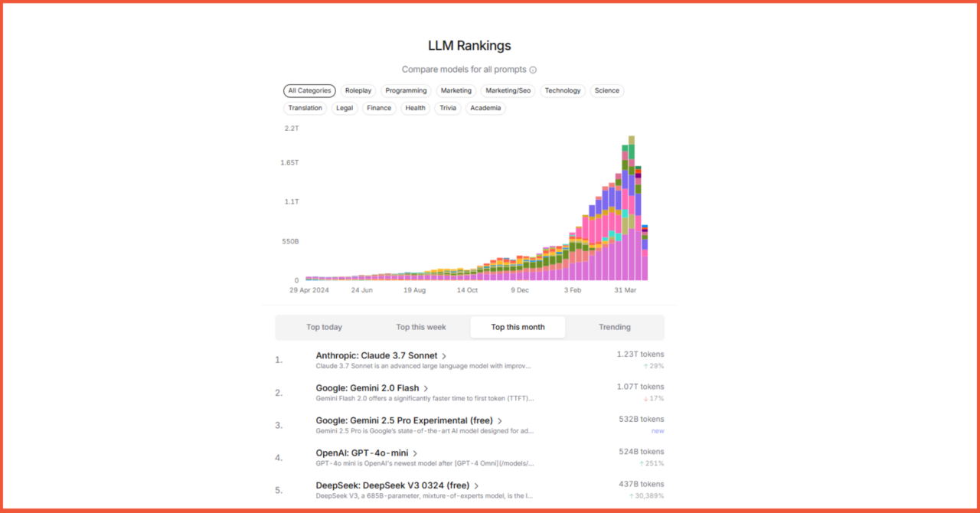Click the 29 Apr 2024 axis date label
The height and width of the screenshot is (513, 980).
pyautogui.click(x=309, y=290)
